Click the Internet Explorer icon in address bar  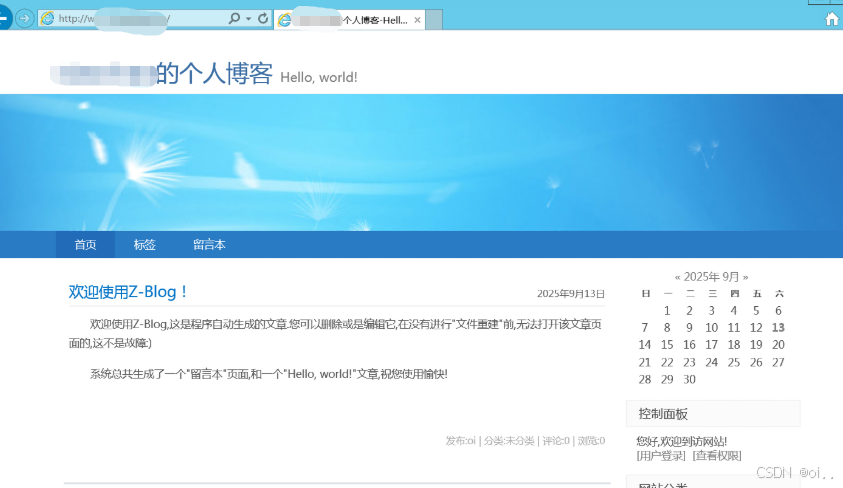tap(47, 18)
